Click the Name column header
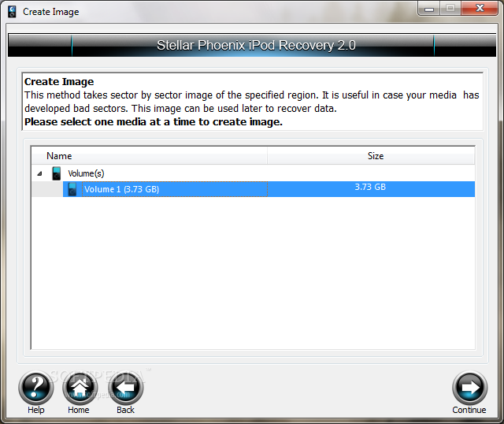 [x=150, y=156]
